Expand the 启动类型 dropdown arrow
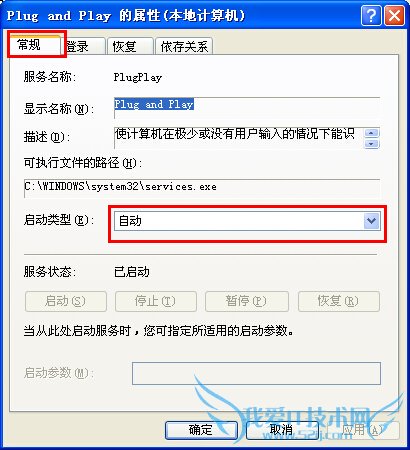 pos(372,221)
